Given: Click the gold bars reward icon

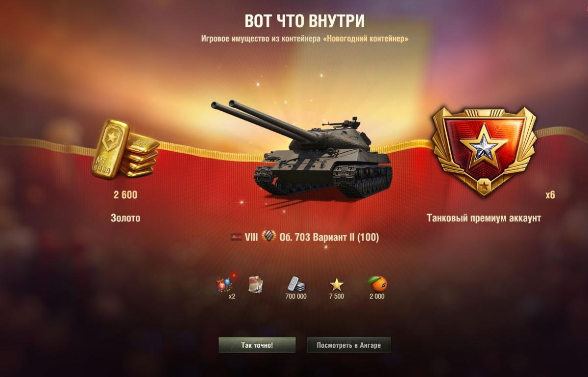Looking at the screenshot, I should click(125, 150).
